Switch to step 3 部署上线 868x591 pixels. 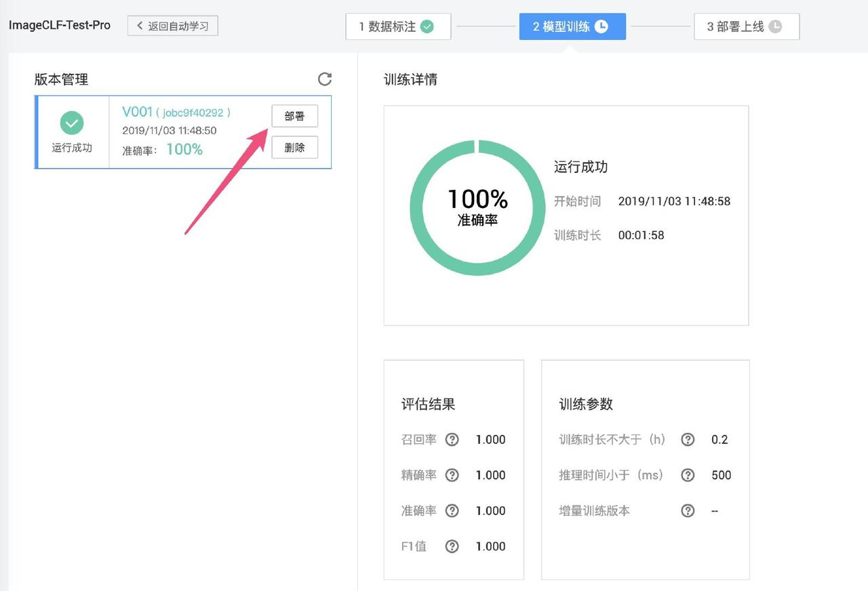pos(746,26)
